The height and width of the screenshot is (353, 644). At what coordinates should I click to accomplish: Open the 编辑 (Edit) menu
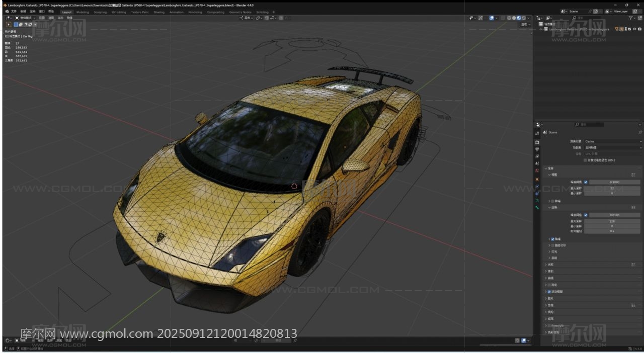click(23, 12)
